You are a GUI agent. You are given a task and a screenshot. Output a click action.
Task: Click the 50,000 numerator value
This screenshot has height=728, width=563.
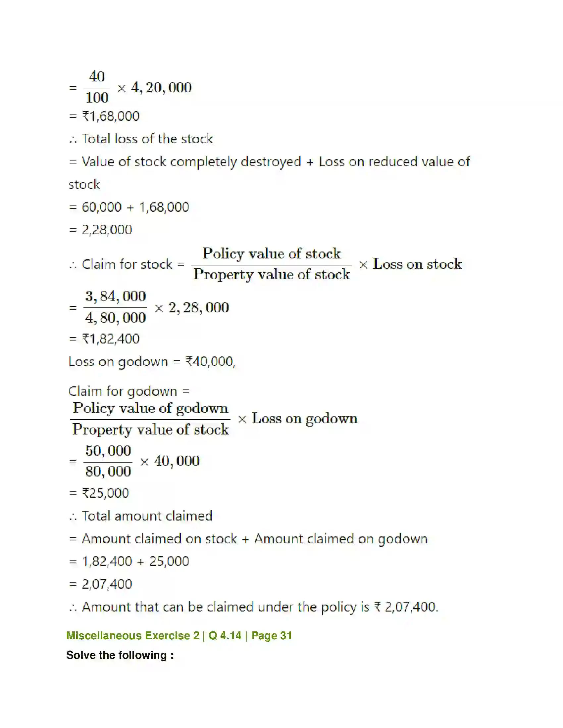(108, 451)
